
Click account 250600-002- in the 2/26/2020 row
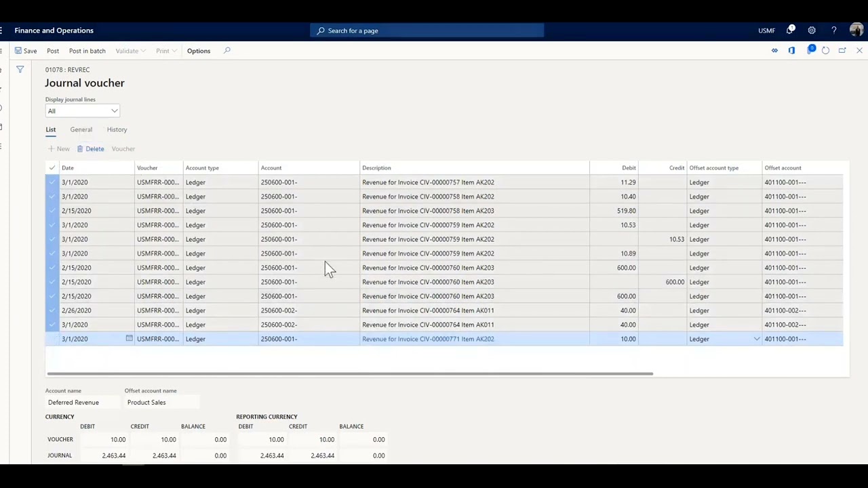(279, 310)
